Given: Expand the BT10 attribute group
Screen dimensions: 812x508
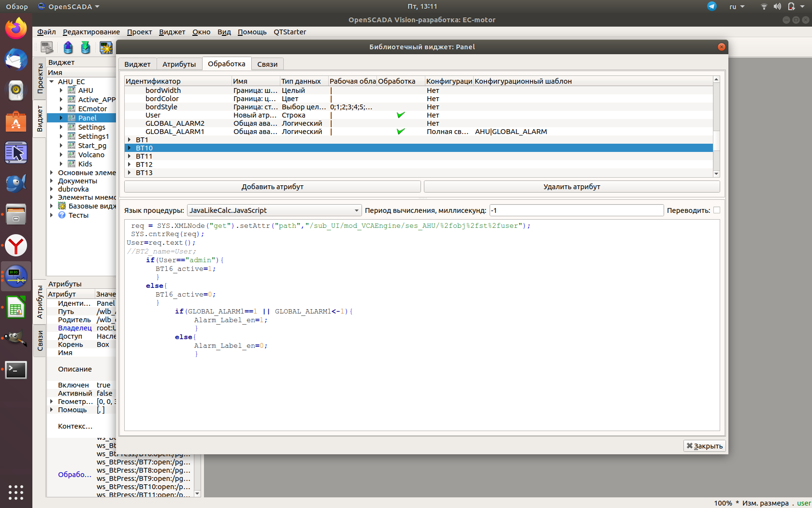Looking at the screenshot, I should pos(129,148).
